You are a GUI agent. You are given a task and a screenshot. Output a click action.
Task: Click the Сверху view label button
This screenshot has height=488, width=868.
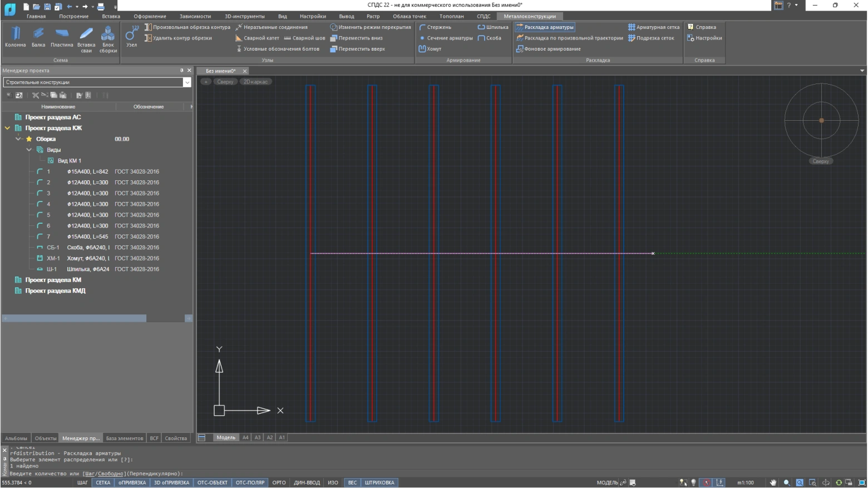coord(225,82)
